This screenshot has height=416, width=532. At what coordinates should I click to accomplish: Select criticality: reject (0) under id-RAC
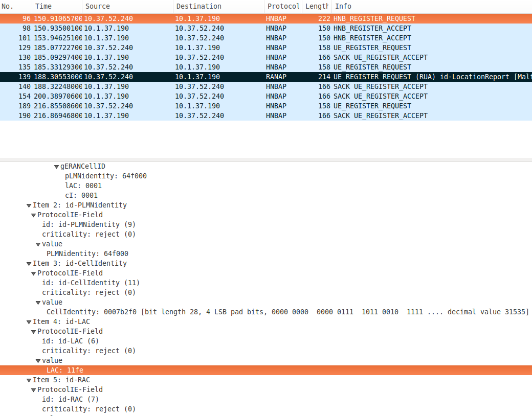tap(89, 409)
